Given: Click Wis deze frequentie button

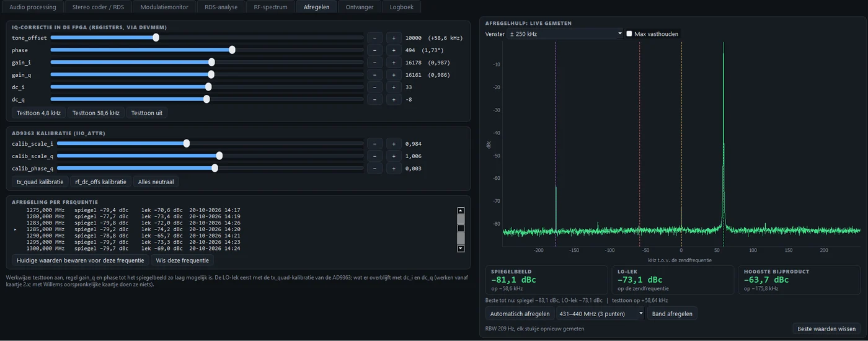Looking at the screenshot, I should pos(182,260).
